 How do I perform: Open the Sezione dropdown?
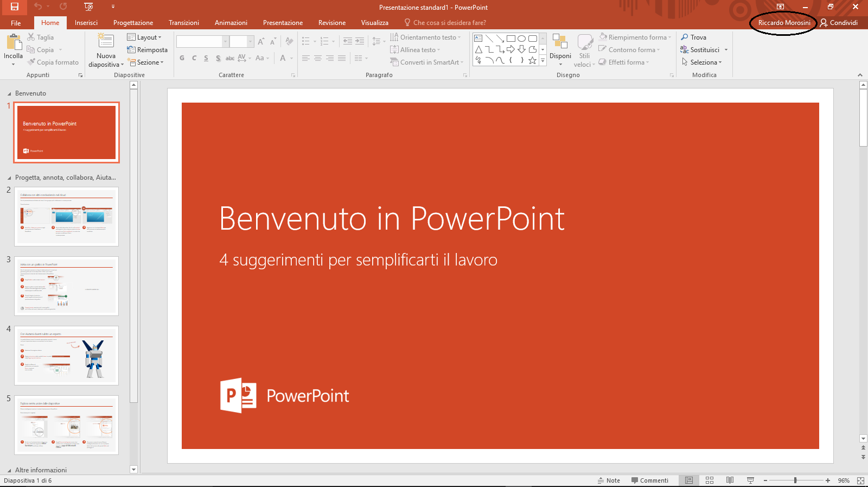point(145,62)
